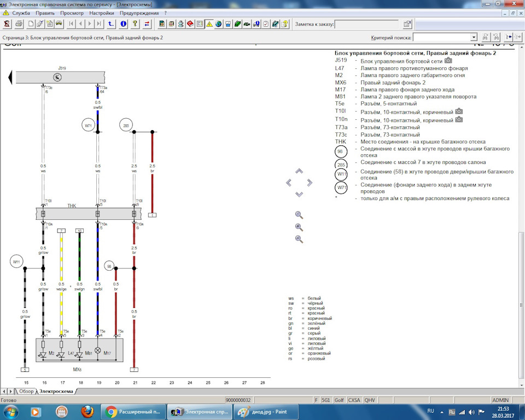Open Firefox from the taskbar

point(87,412)
